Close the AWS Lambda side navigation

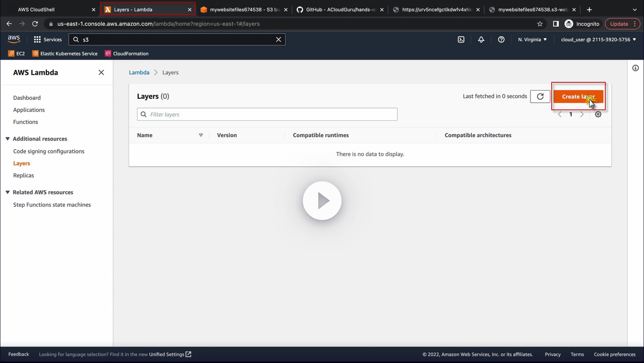tap(101, 73)
